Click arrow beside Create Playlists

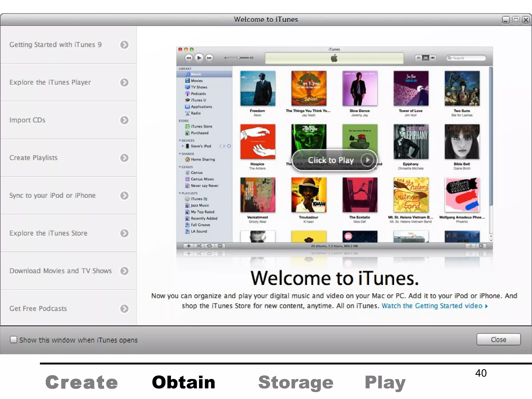(x=124, y=158)
